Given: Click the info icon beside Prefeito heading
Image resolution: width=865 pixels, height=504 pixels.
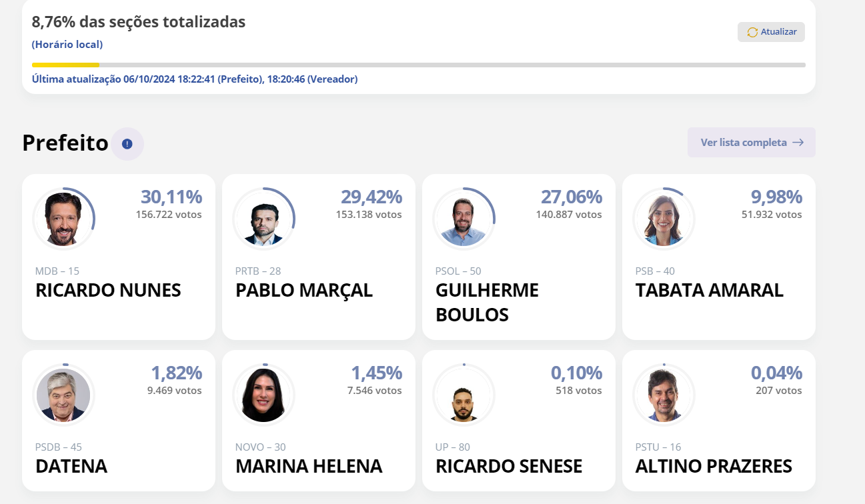Looking at the screenshot, I should tap(127, 143).
